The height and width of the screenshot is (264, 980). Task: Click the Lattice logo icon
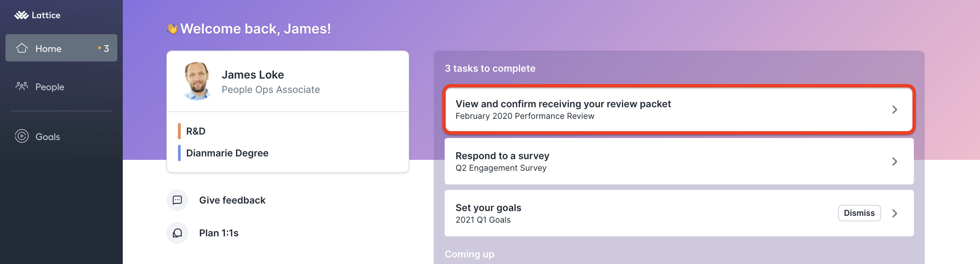click(22, 15)
